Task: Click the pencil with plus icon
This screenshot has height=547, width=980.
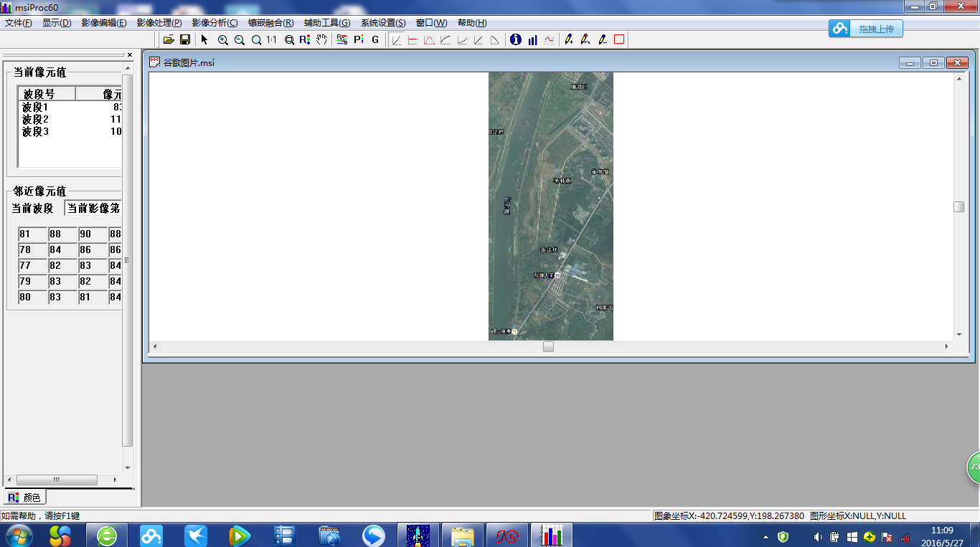Action: 569,40
